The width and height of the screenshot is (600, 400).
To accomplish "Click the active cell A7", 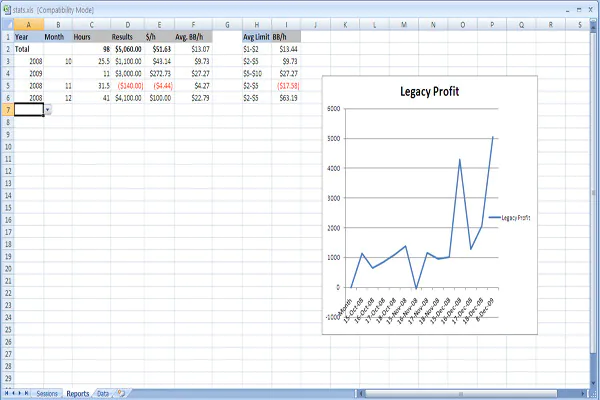I will pos(29,110).
